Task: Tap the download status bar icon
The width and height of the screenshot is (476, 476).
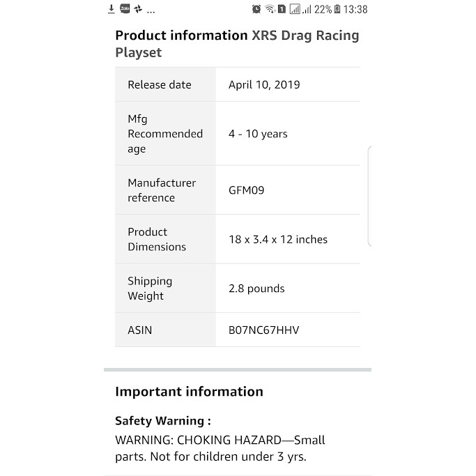Action: pos(112,9)
